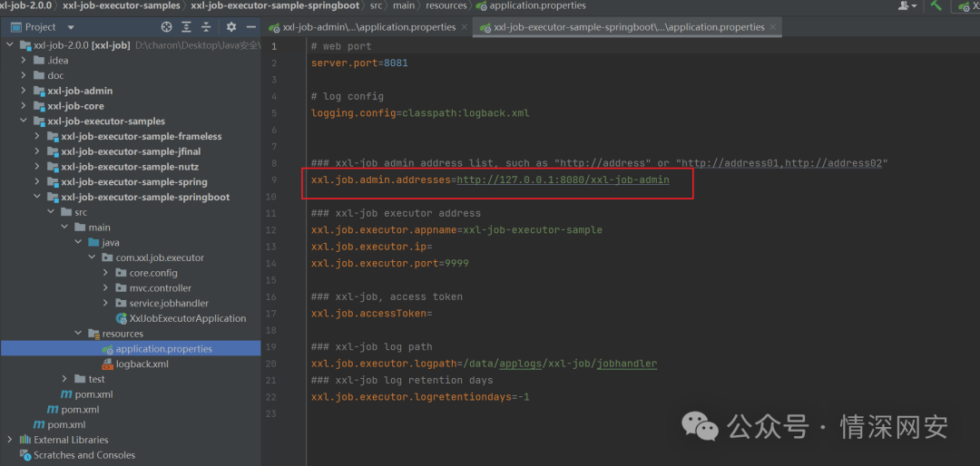The width and height of the screenshot is (980, 466).
Task: Click the Build project hammer icon
Action: (936, 5)
